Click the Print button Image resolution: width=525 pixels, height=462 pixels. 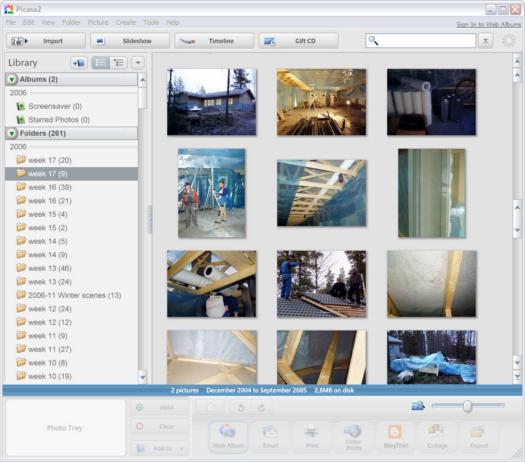tap(312, 437)
